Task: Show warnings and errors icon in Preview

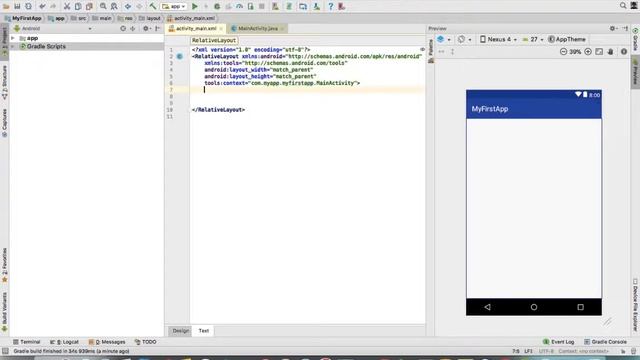Action: pyautogui.click(x=624, y=52)
